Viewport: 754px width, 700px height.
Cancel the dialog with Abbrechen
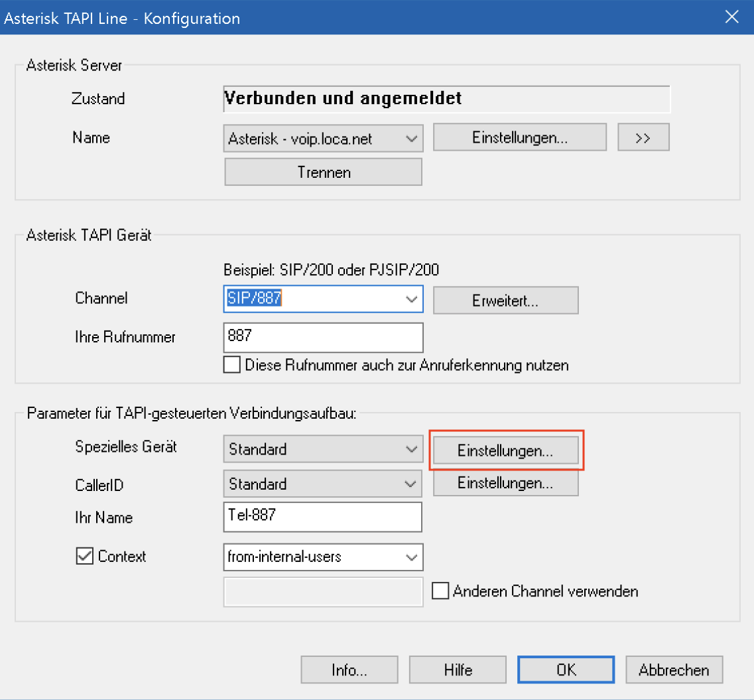(674, 669)
